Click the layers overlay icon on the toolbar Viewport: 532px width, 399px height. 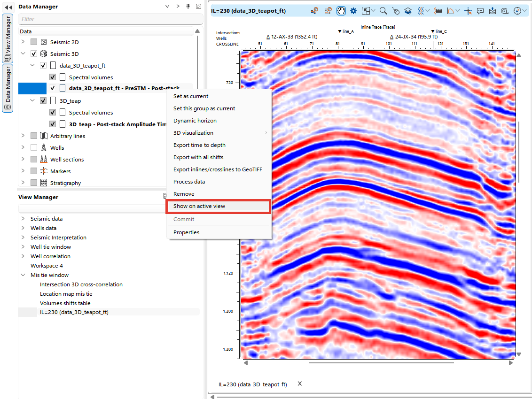tap(407, 10)
